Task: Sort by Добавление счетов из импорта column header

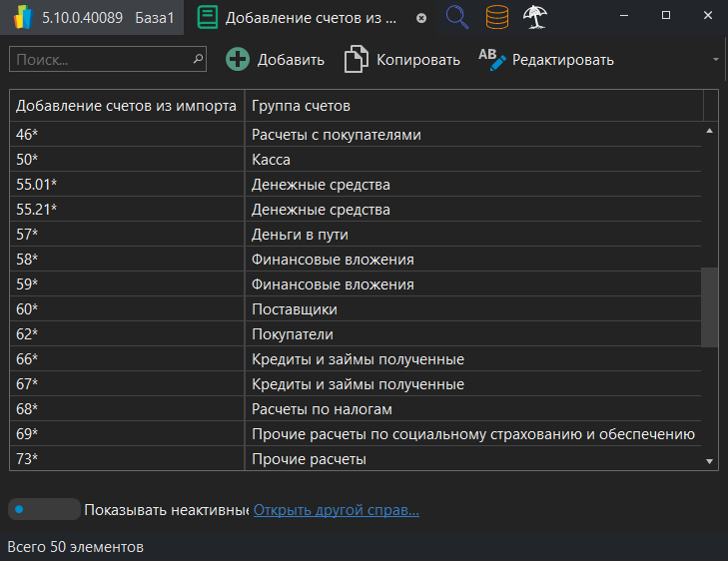Action: pos(126,106)
